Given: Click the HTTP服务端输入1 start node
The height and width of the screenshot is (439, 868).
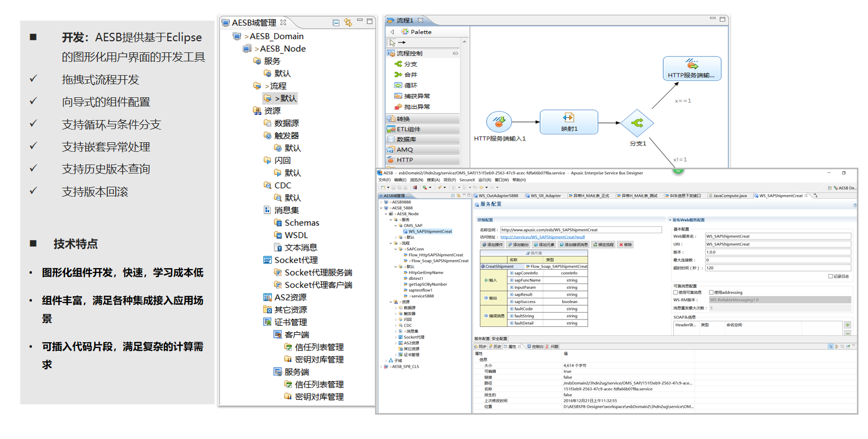Looking at the screenshot, I should tap(499, 122).
